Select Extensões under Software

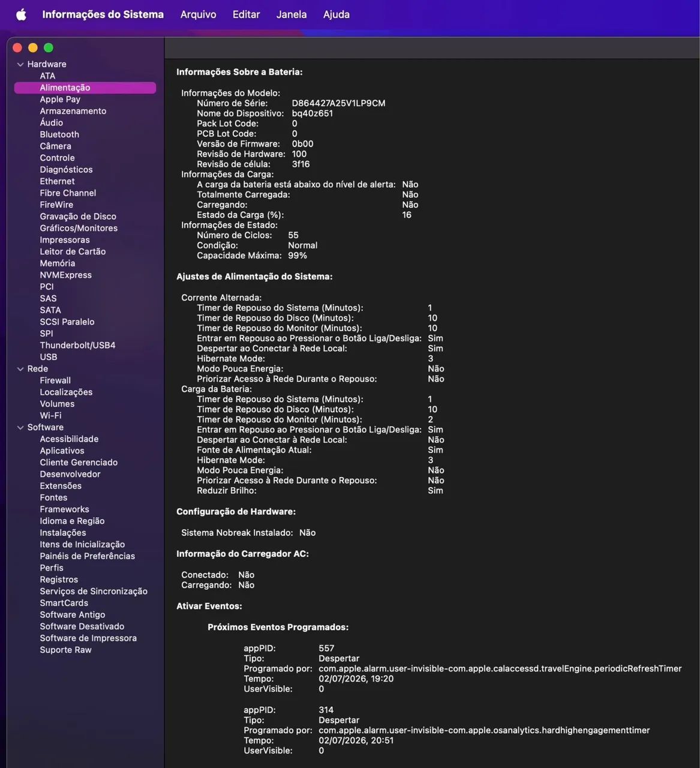click(61, 486)
